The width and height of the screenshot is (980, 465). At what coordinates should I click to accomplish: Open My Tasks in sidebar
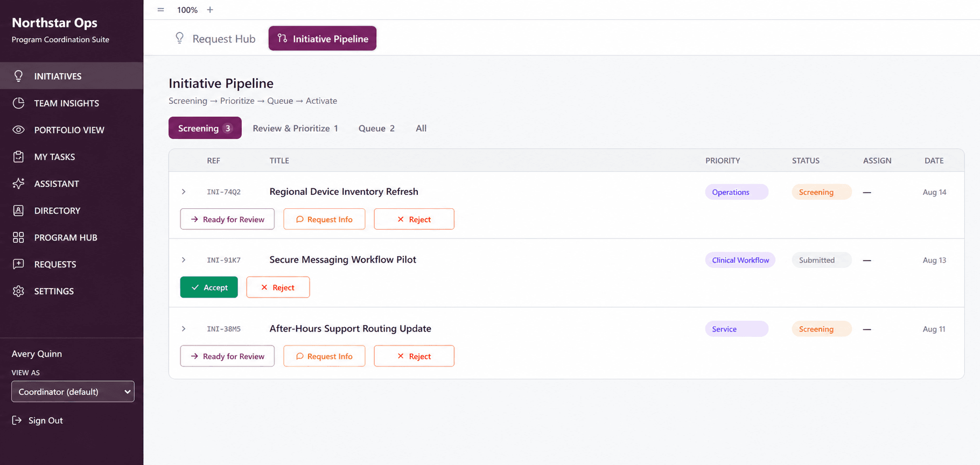[x=72, y=157]
